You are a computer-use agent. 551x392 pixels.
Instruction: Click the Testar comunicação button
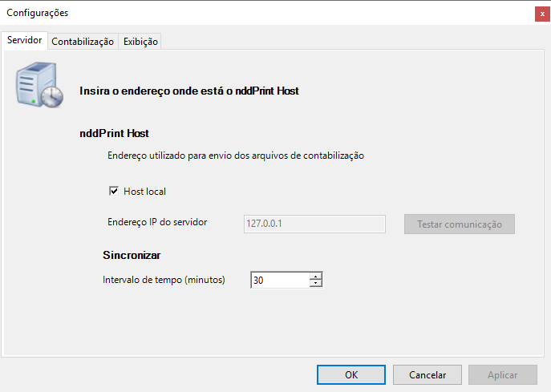pos(459,224)
